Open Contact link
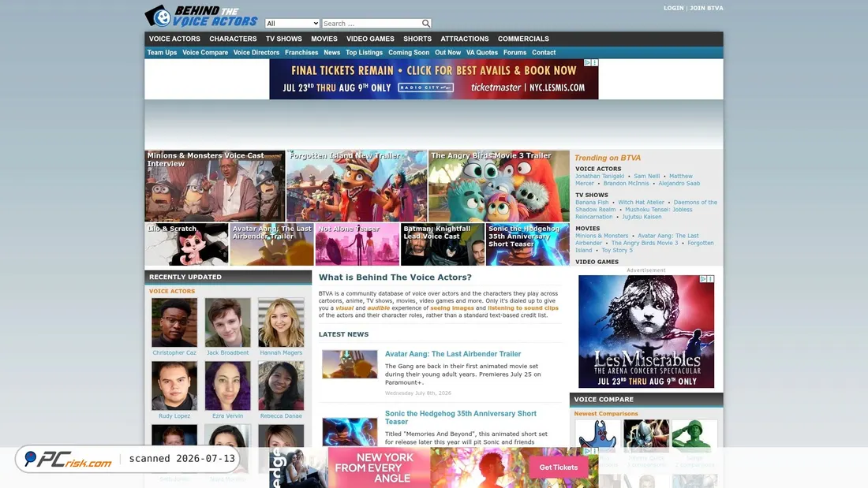868x488 pixels. click(544, 53)
